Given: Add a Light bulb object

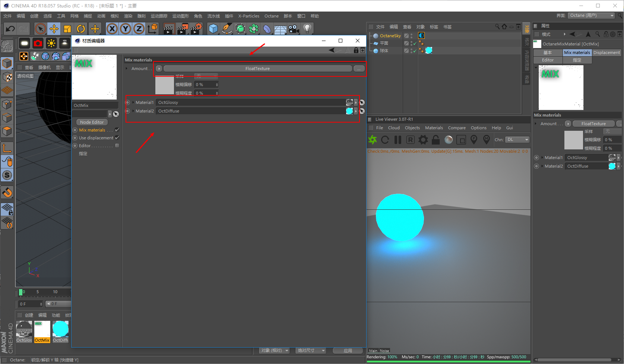Looking at the screenshot, I should tap(307, 29).
